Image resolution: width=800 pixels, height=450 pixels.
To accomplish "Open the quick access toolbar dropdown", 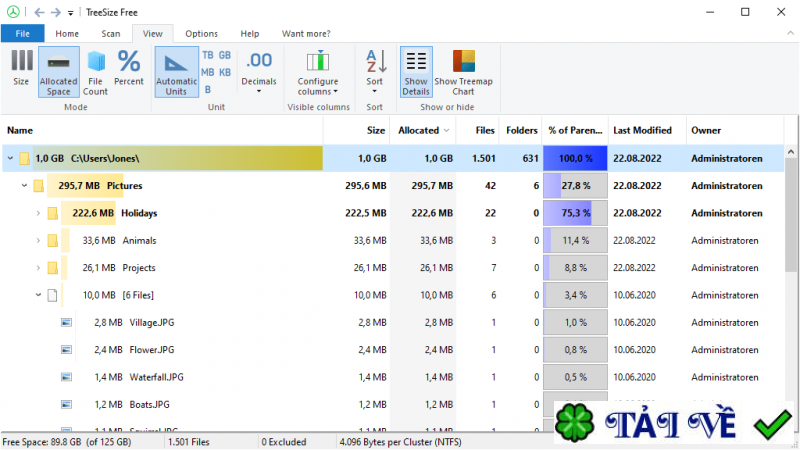I will [x=70, y=13].
